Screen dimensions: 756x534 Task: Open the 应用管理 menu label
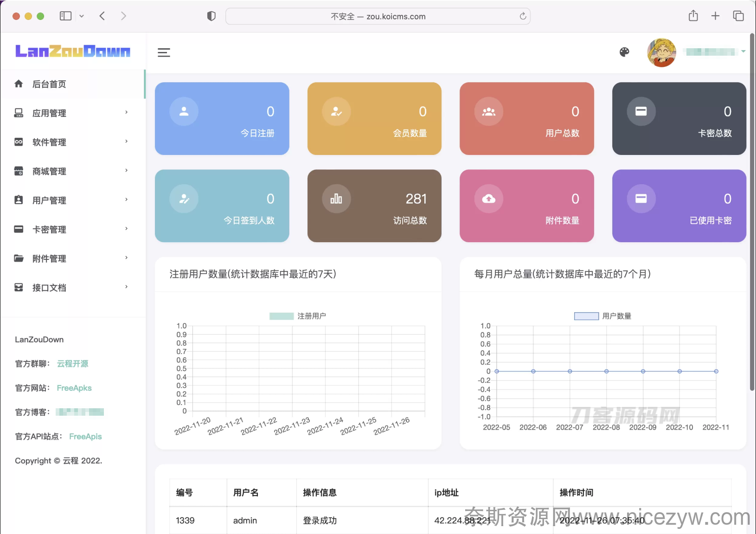pyautogui.click(x=49, y=113)
